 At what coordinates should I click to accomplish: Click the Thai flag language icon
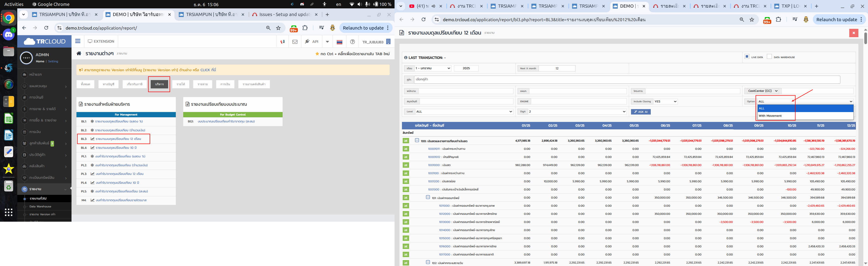(339, 42)
